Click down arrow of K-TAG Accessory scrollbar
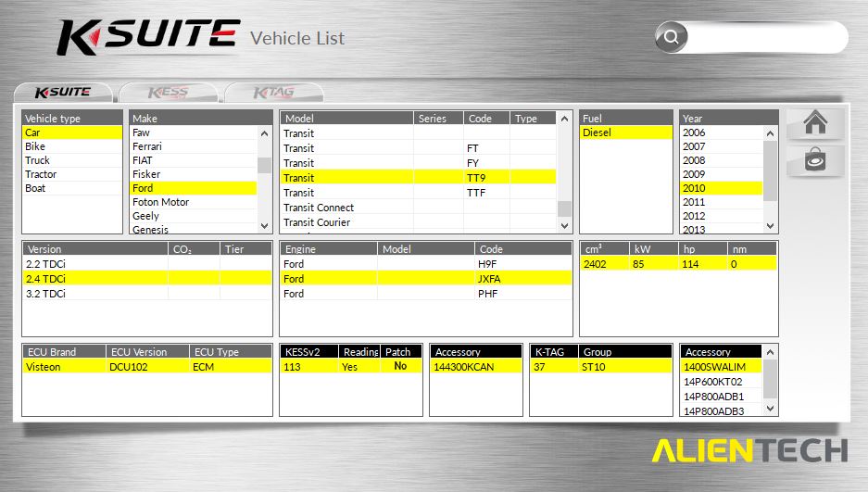This screenshot has height=492, width=868. coord(770,409)
